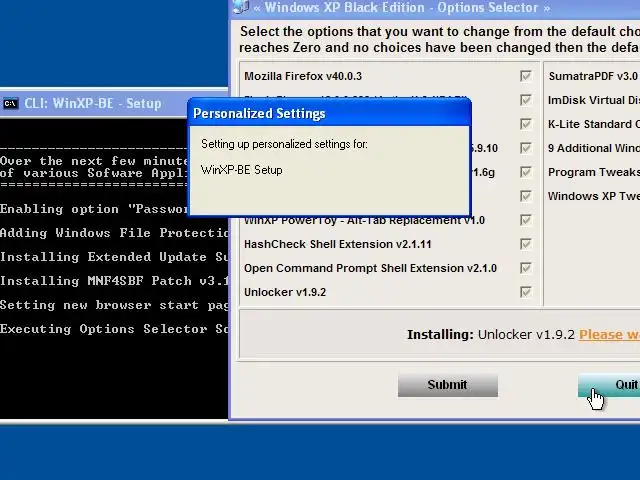The image size is (640, 480).
Task: Click the WinXP-BE Setup text in dialog
Action: point(242,170)
